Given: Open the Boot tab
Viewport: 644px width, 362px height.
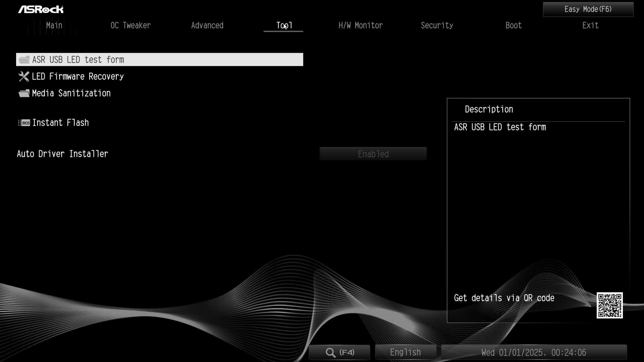Looking at the screenshot, I should [514, 25].
